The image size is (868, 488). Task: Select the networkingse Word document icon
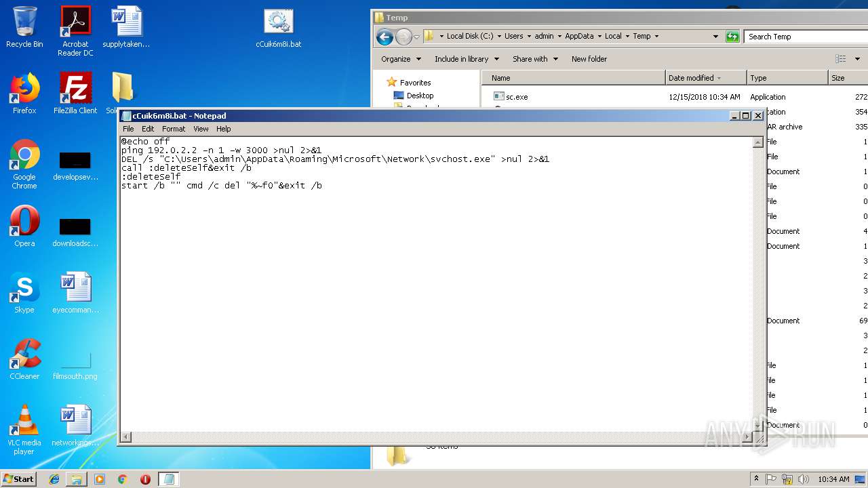75,426
